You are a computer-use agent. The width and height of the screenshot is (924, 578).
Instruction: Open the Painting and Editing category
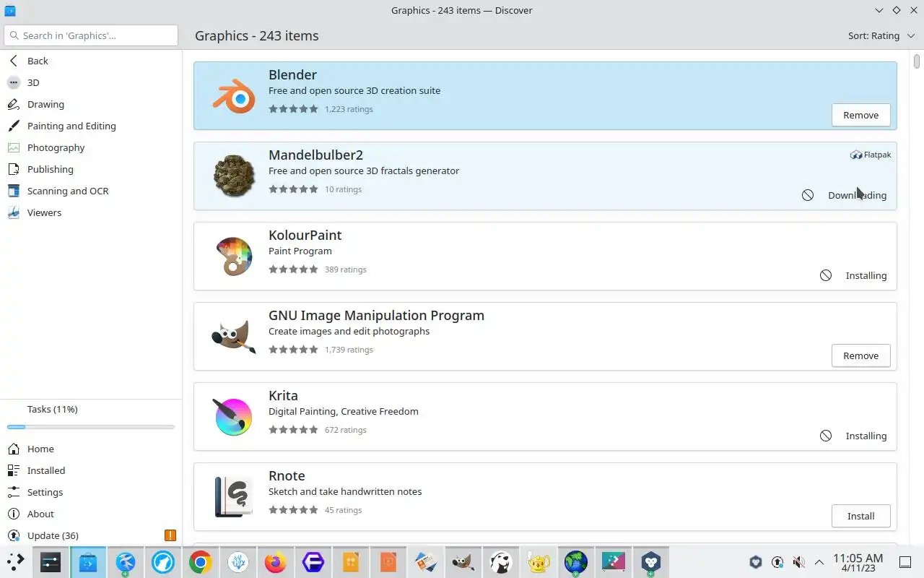[91, 126]
